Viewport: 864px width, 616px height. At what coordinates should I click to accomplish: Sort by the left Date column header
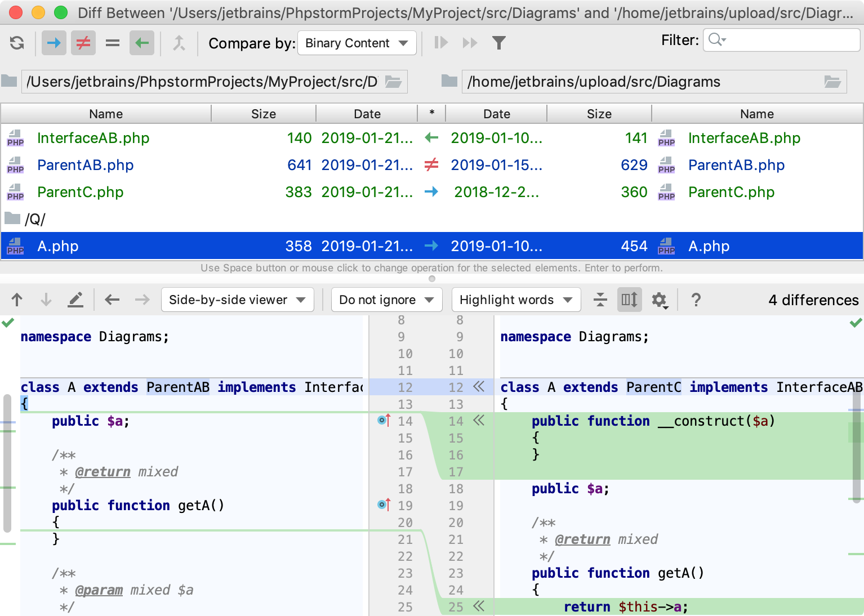pos(367,114)
